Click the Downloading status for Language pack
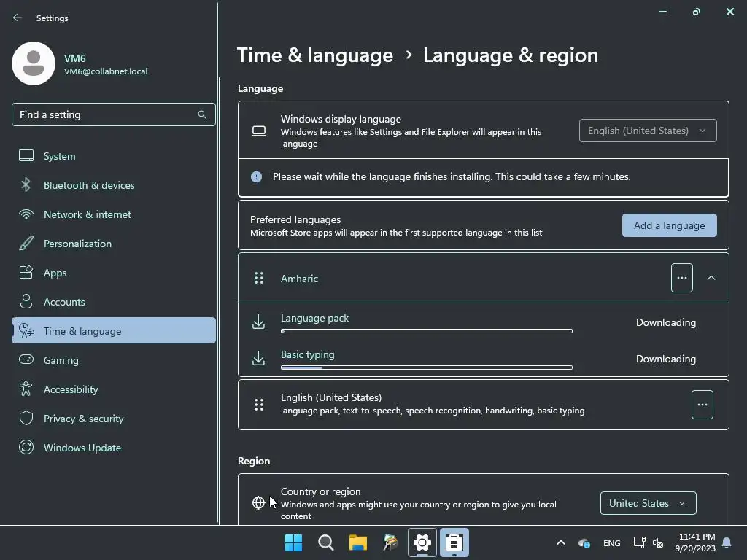747x560 pixels. click(665, 322)
